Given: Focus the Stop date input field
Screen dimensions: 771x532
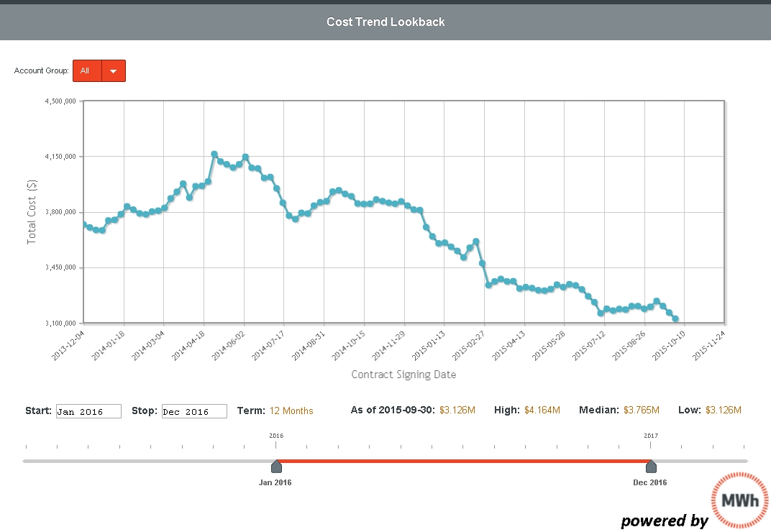Looking at the screenshot, I should point(194,411).
